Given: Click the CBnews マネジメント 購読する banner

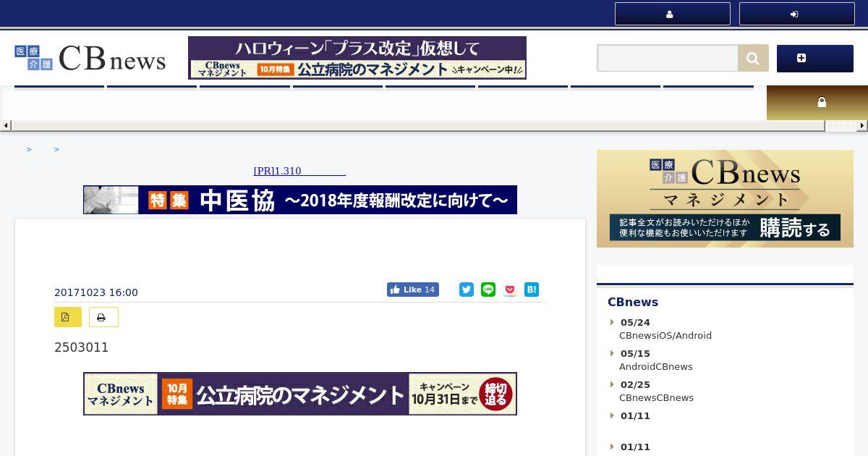Looking at the screenshot, I should [725, 198].
